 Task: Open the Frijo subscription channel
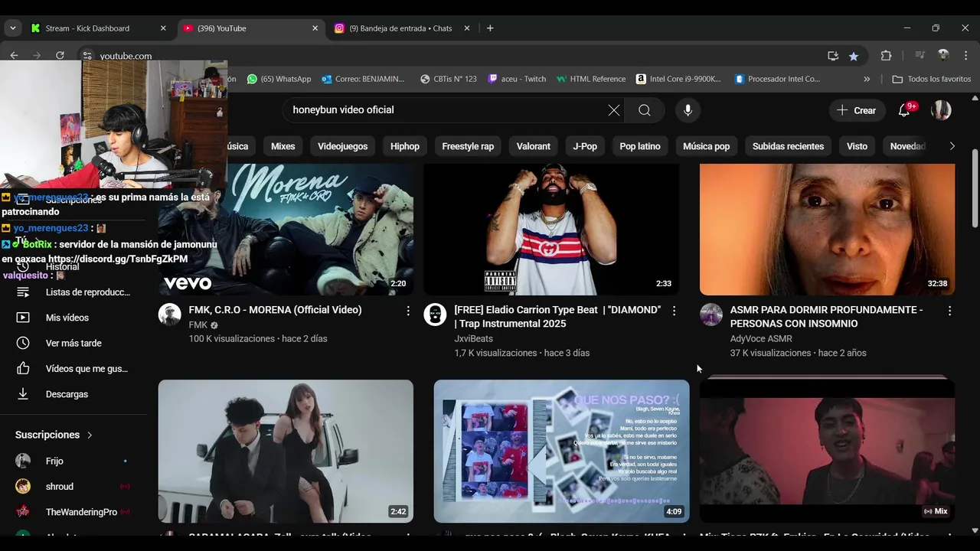[73, 461]
